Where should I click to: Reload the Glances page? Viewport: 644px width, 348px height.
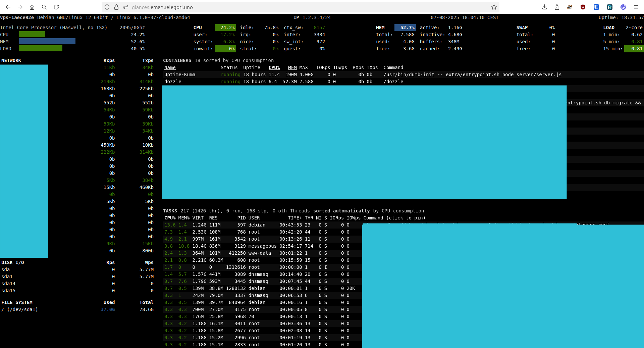tap(56, 7)
